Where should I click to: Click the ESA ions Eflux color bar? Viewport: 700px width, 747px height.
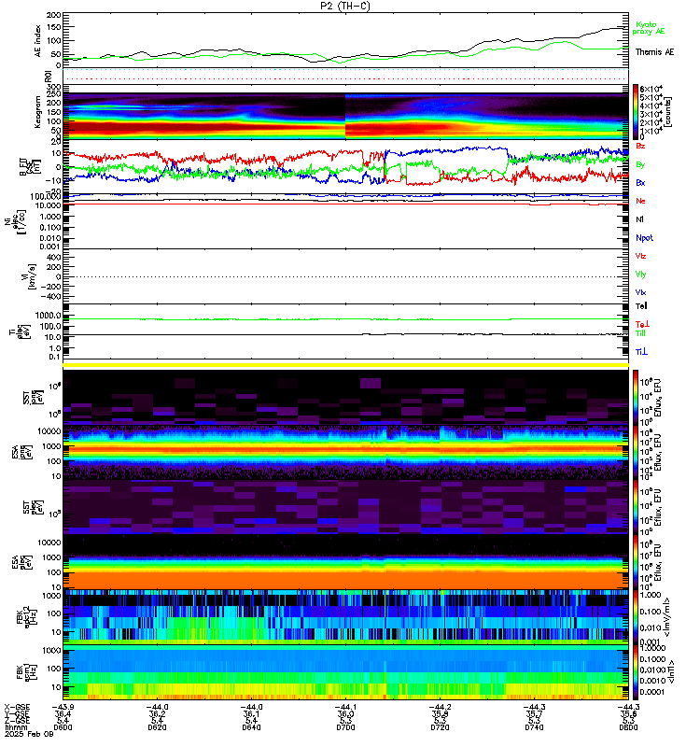[636, 452]
